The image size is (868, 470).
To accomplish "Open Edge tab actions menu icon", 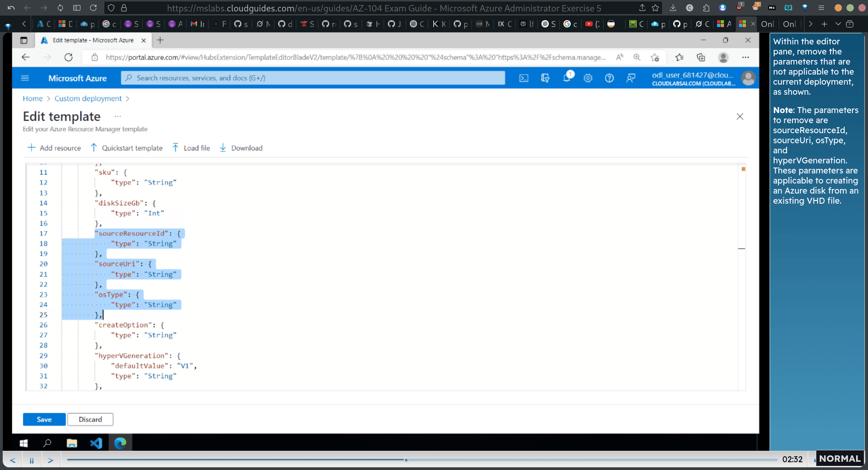I will (24, 40).
